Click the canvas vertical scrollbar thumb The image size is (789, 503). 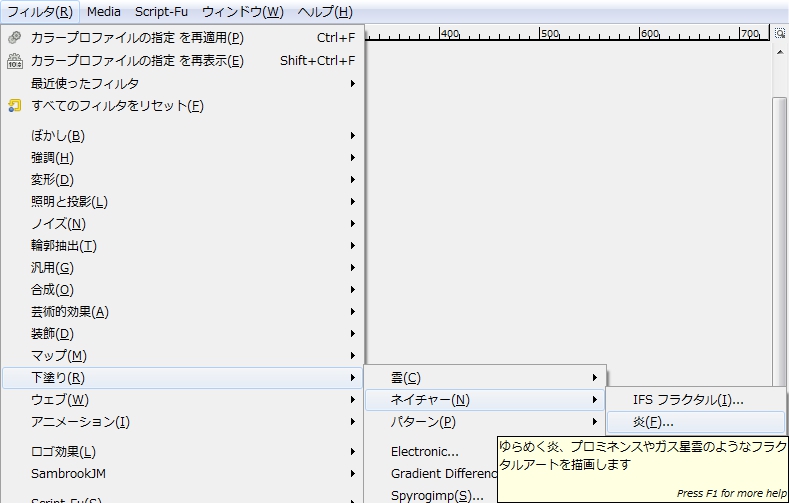pyautogui.click(x=780, y=241)
